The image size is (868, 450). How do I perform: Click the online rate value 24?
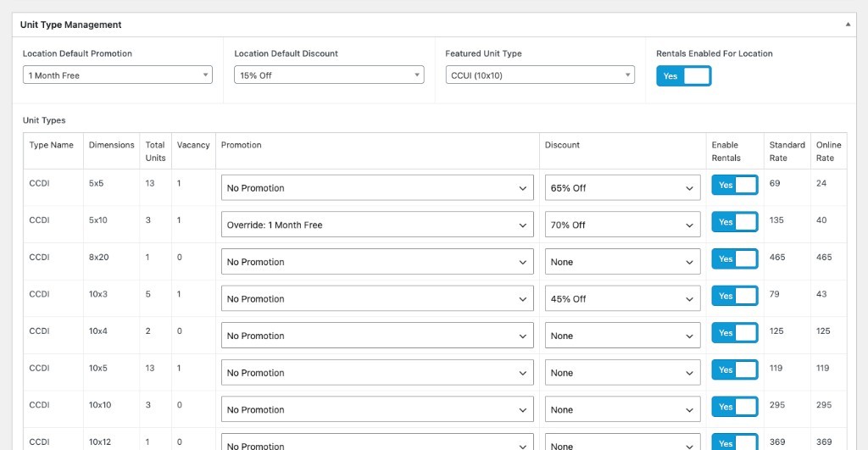point(821,183)
